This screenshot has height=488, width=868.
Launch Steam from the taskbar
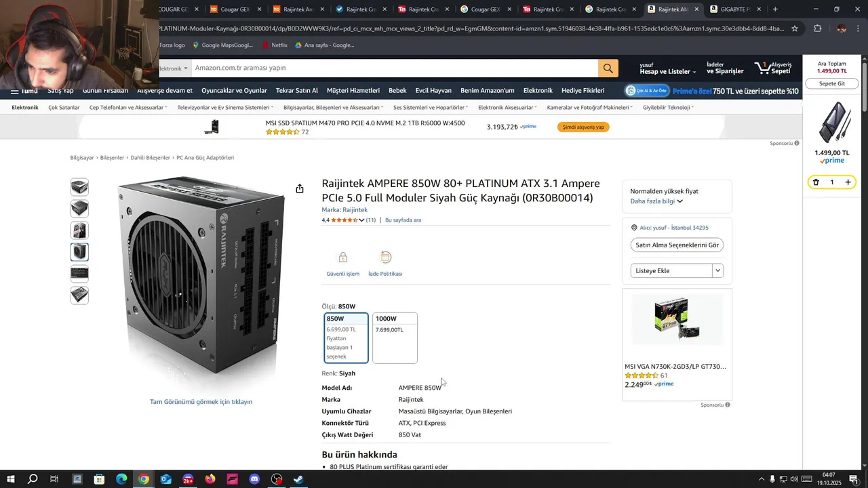[298, 479]
